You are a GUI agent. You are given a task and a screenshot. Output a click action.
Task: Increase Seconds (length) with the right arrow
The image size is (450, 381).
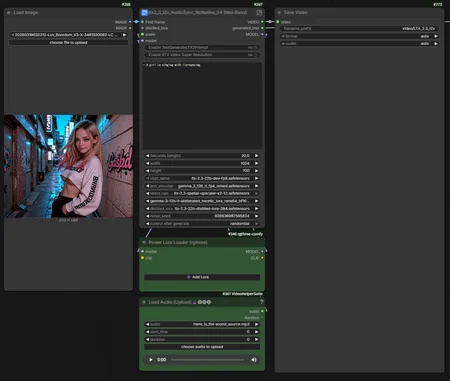pos(256,156)
